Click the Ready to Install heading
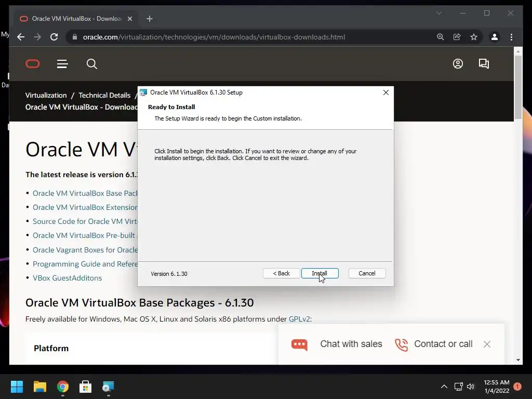 point(171,107)
